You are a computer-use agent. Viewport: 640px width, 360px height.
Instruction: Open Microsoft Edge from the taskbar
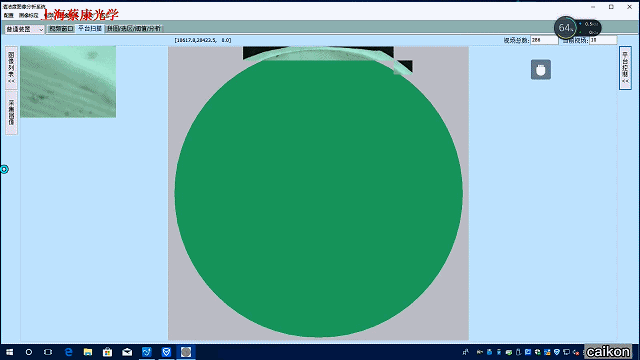point(68,352)
